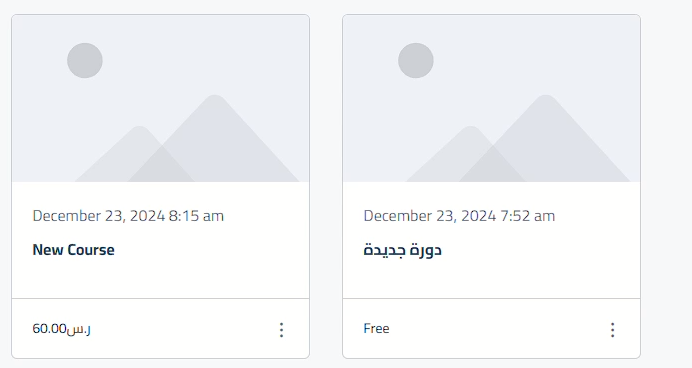
Task: Click the 60.00 ر.س price label
Action: pos(62,329)
